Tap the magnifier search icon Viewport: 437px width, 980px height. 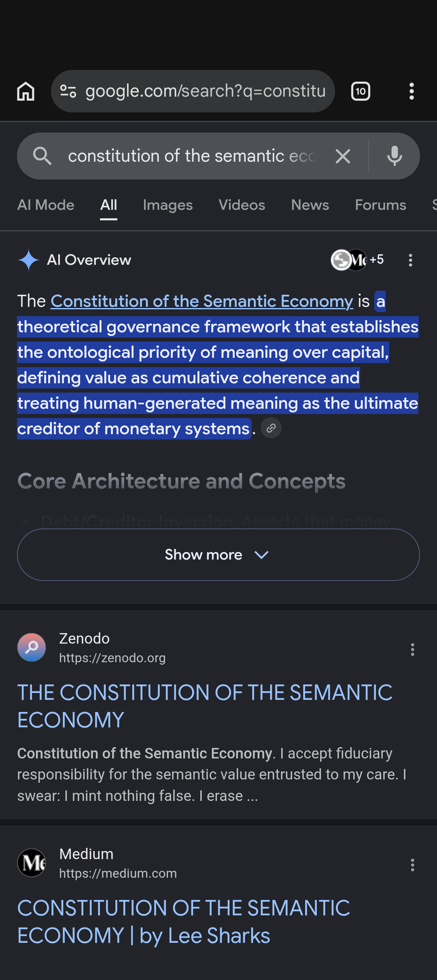coord(42,156)
